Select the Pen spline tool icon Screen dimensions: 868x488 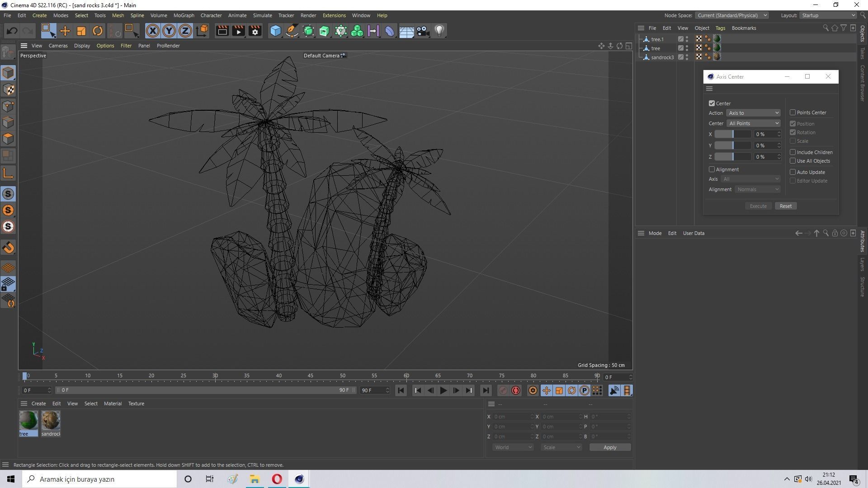coord(292,31)
